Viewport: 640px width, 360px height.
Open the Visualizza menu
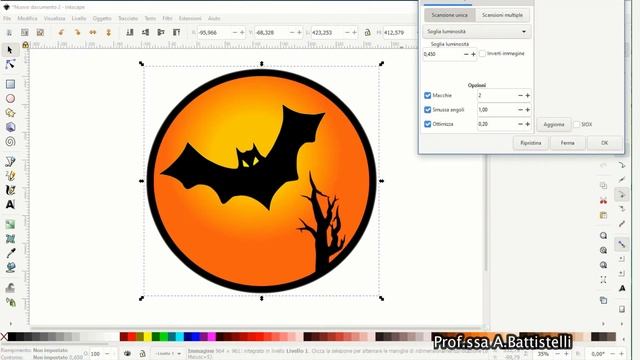(x=54, y=18)
